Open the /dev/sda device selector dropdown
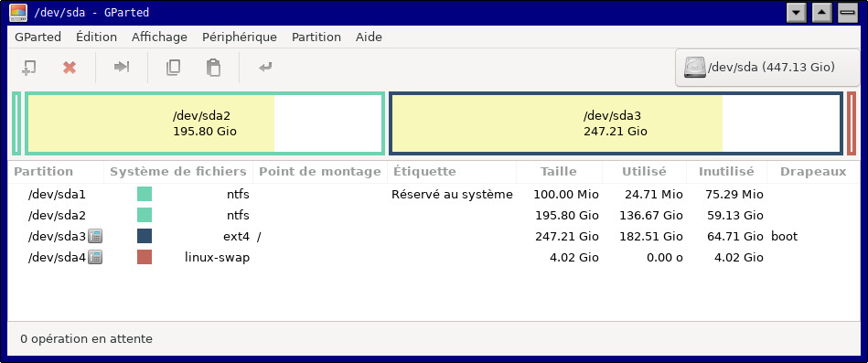The width and height of the screenshot is (868, 363). (x=767, y=68)
